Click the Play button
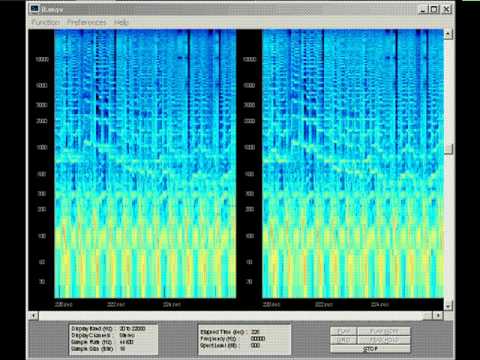 pyautogui.click(x=343, y=331)
